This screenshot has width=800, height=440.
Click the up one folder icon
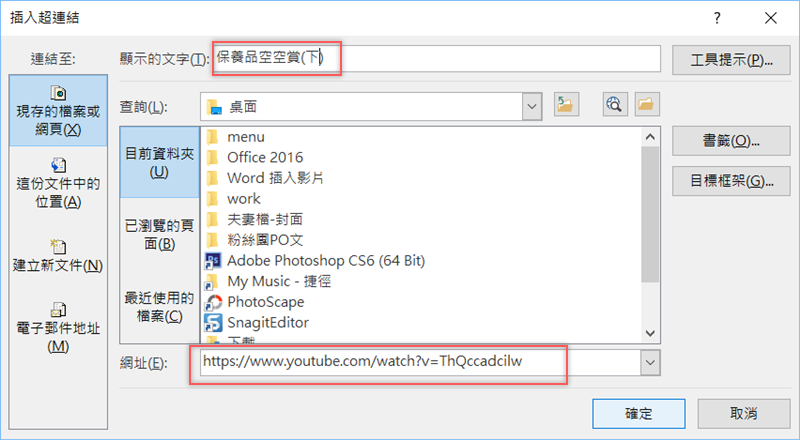pos(566,105)
